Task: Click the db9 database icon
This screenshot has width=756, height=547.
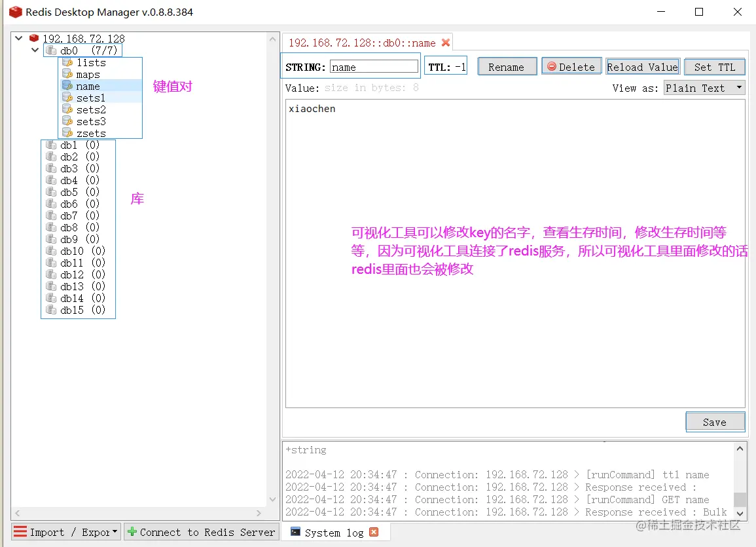Action: [50, 238]
